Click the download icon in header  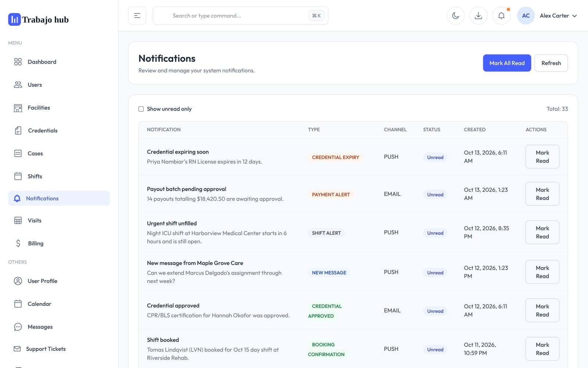pyautogui.click(x=478, y=15)
